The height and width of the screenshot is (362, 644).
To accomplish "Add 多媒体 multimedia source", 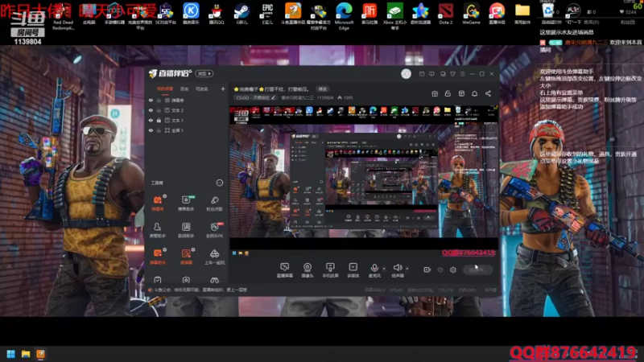I will click(x=353, y=270).
